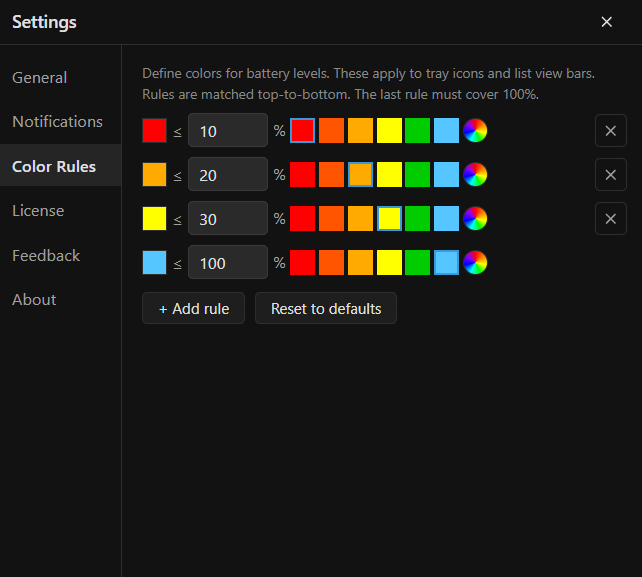Pick green swatch in the 30% rule
This screenshot has height=577, width=642.
click(x=418, y=219)
